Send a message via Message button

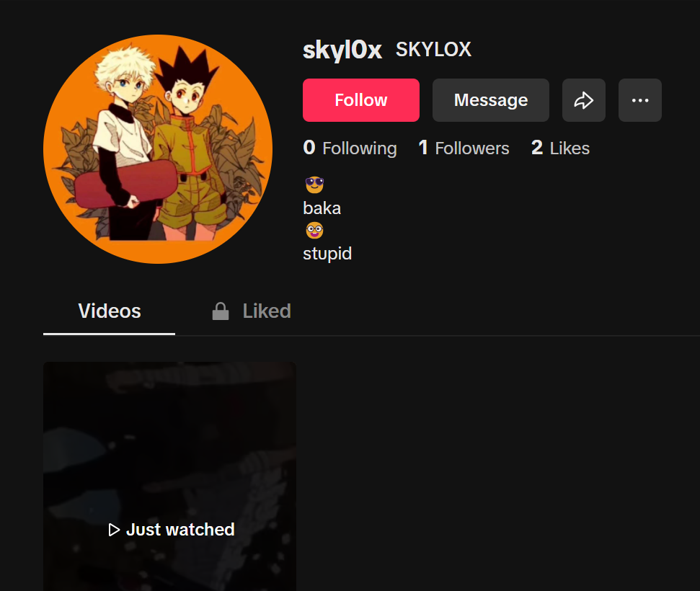[491, 100]
